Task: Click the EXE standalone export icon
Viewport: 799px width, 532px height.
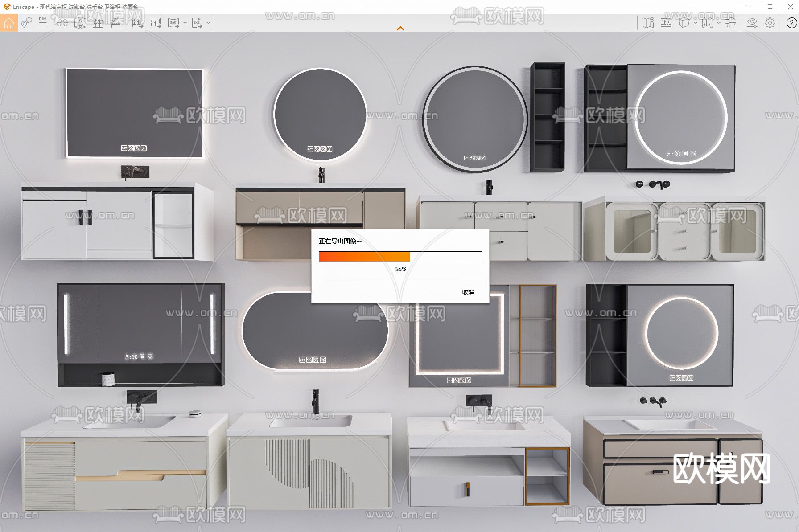Action: pyautogui.click(x=197, y=23)
